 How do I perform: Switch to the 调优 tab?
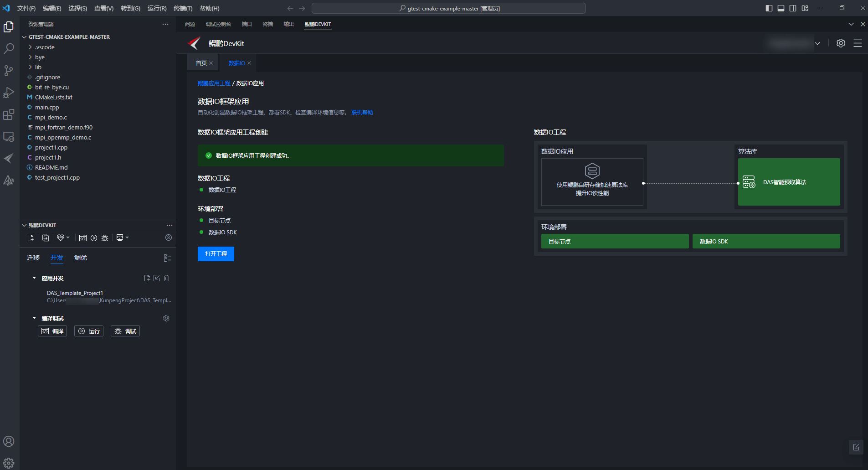(81, 258)
